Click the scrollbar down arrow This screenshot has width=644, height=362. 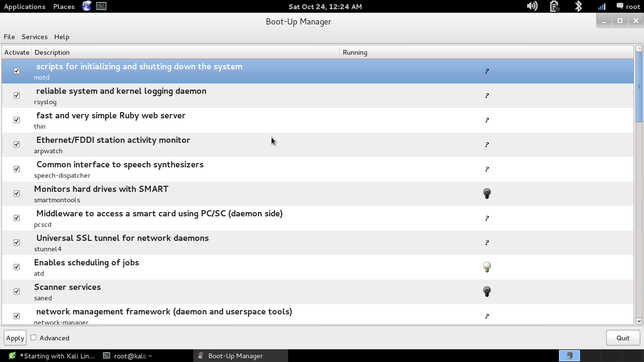639,321
